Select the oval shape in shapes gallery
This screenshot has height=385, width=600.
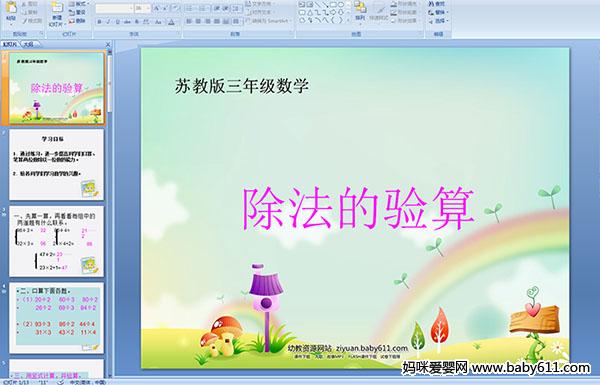(340, 5)
